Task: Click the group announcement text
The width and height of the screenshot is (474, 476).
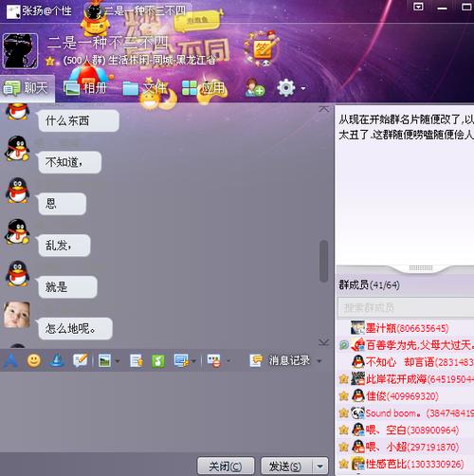Action: [x=406, y=127]
